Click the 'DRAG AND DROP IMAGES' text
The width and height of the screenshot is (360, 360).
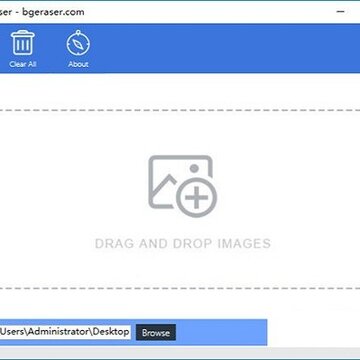click(x=183, y=244)
